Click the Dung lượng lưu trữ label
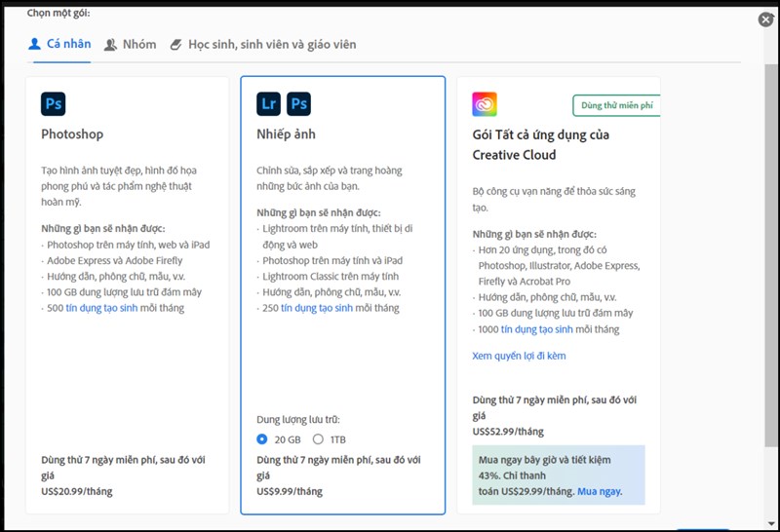 point(298,419)
